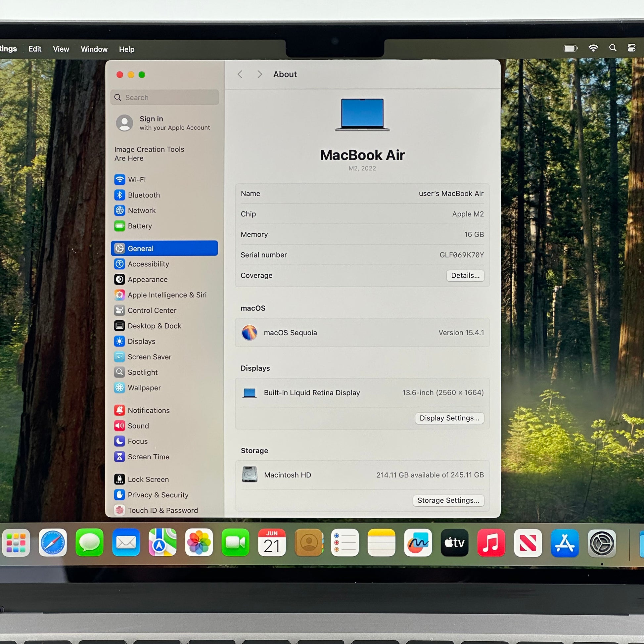Click the battery status menu bar icon
644x644 pixels.
[571, 48]
